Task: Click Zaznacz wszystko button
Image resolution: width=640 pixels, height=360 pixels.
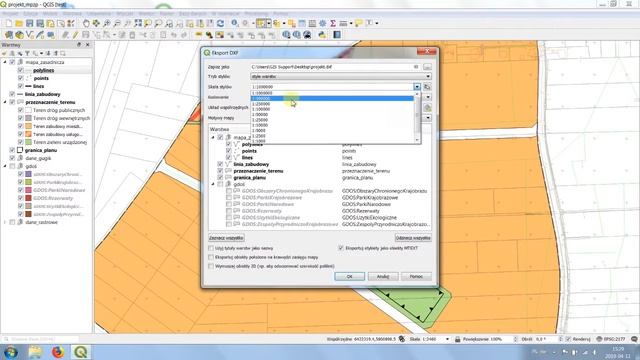Action: (x=226, y=238)
